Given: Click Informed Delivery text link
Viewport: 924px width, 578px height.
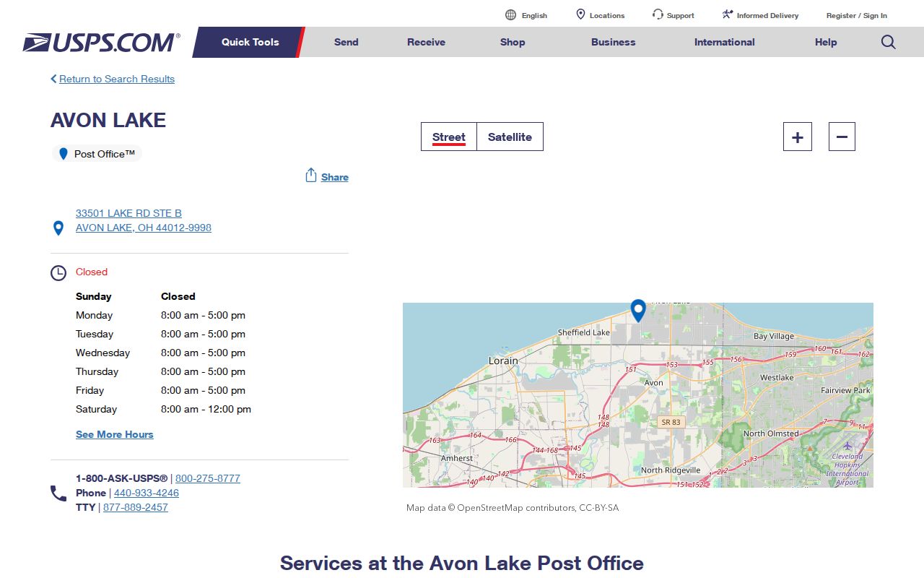Looking at the screenshot, I should [x=767, y=15].
